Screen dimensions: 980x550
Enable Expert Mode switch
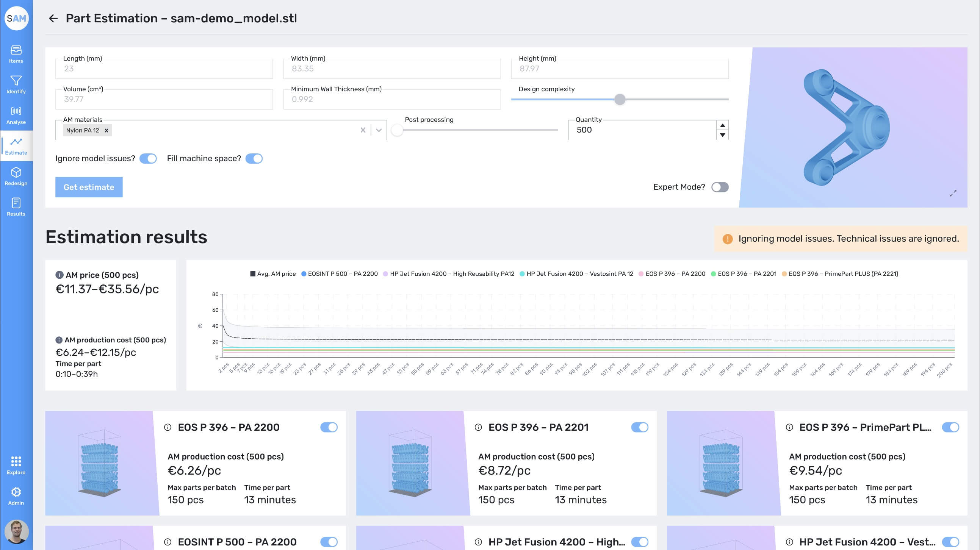click(720, 187)
